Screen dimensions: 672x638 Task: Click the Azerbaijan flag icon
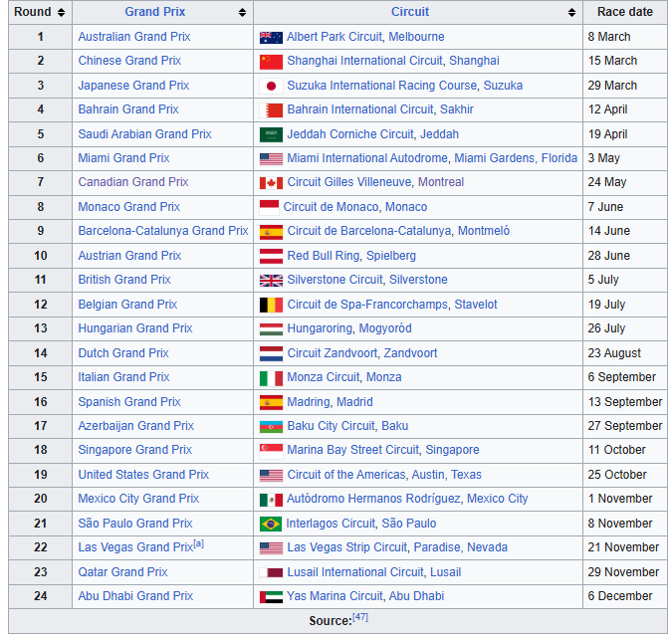pyautogui.click(x=271, y=427)
